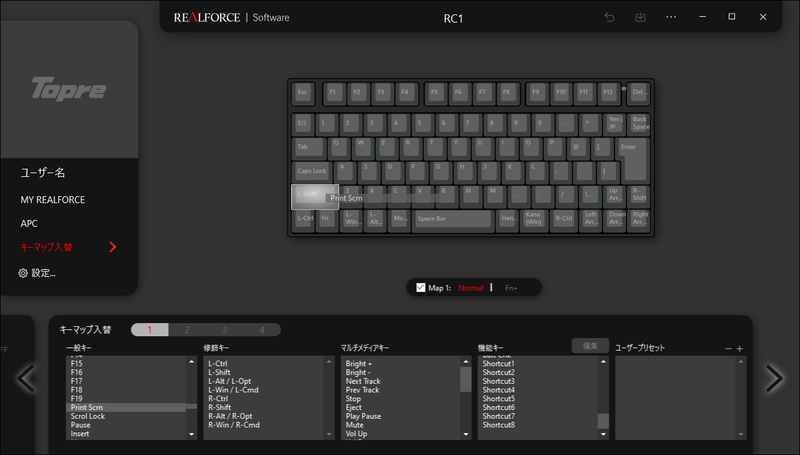Open MY REALFORCE in the sidebar
The height and width of the screenshot is (455, 800).
click(53, 200)
